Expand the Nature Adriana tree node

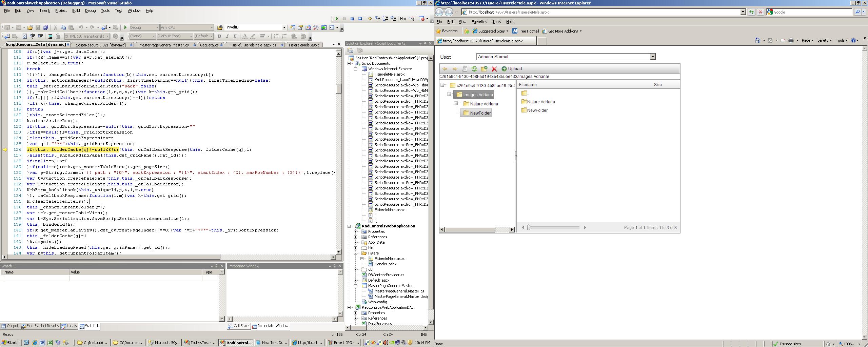point(456,104)
